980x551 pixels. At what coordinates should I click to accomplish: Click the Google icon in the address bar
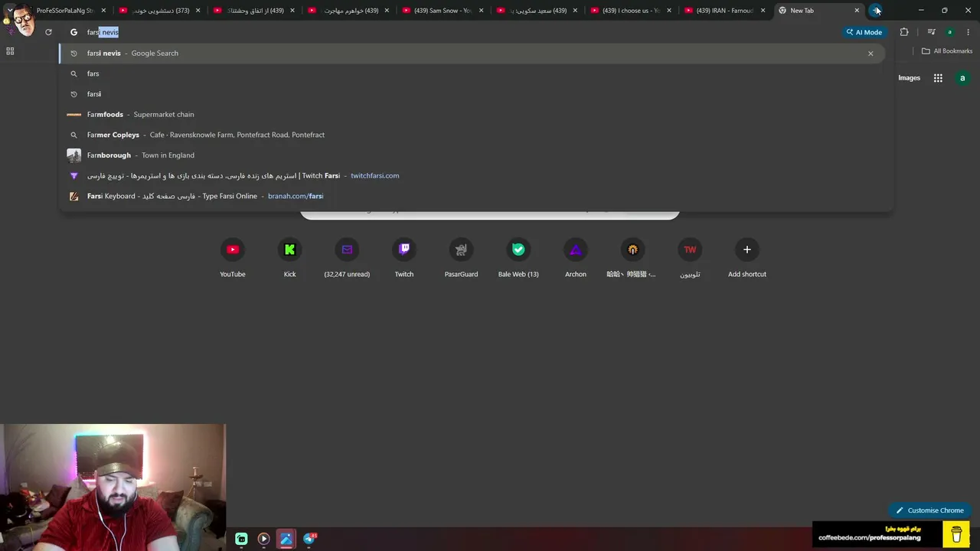pyautogui.click(x=74, y=32)
